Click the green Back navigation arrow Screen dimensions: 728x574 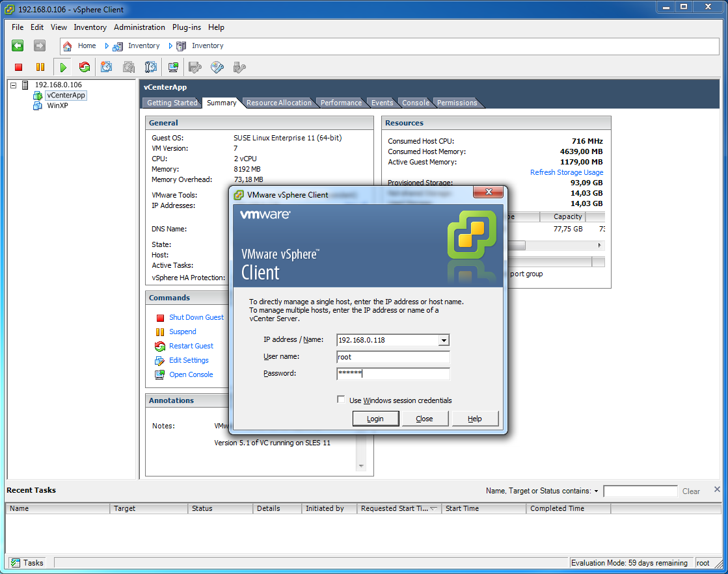pos(18,46)
